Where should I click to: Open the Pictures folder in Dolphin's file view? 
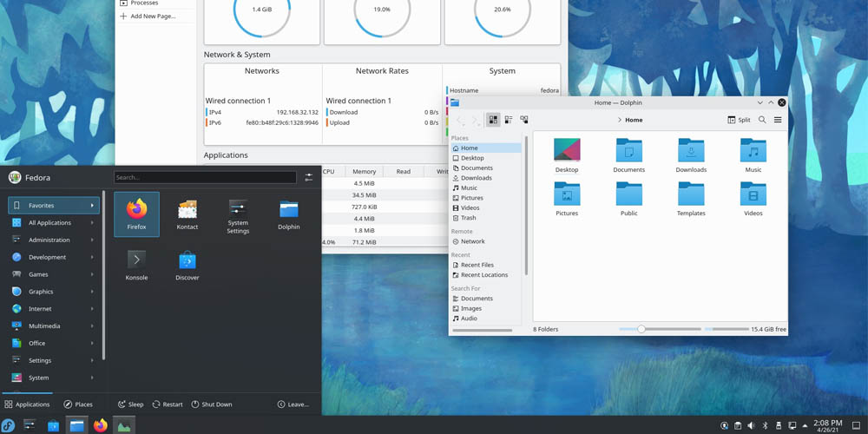[x=567, y=200]
